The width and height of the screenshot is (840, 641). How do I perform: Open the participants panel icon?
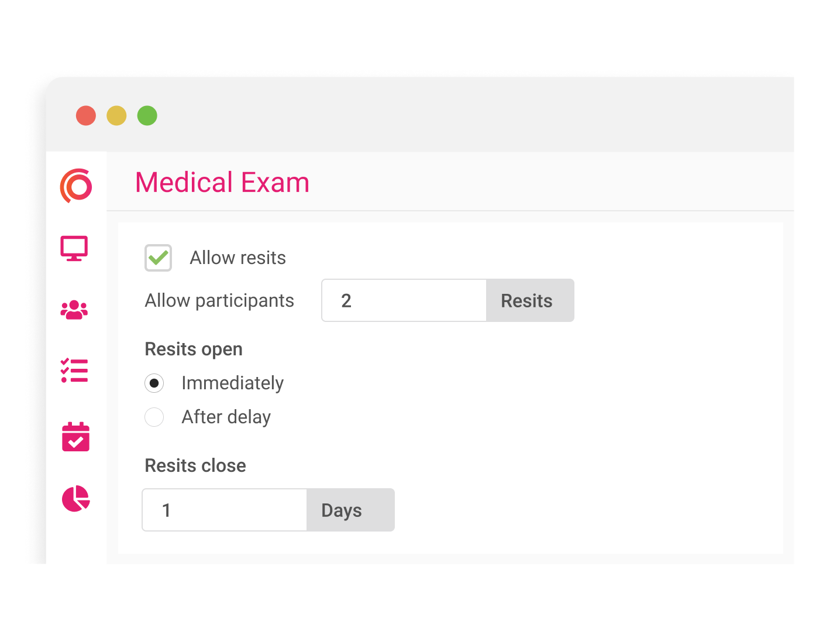[74, 310]
